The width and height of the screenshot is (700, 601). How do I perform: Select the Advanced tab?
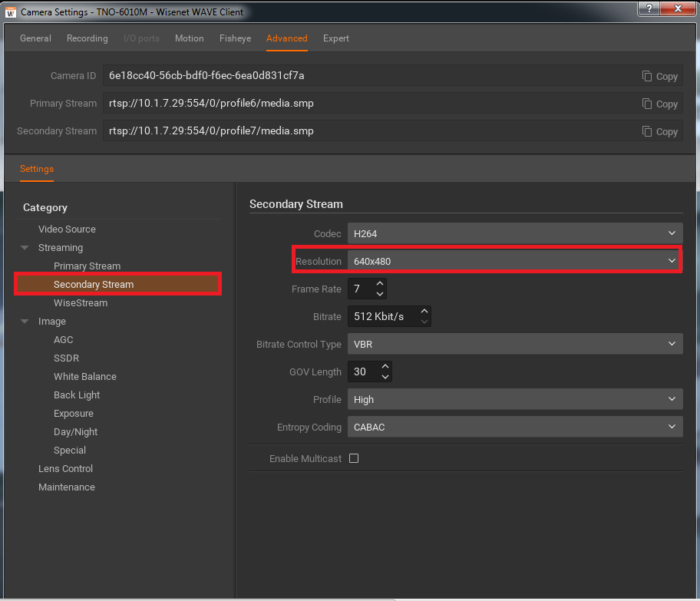pos(286,38)
